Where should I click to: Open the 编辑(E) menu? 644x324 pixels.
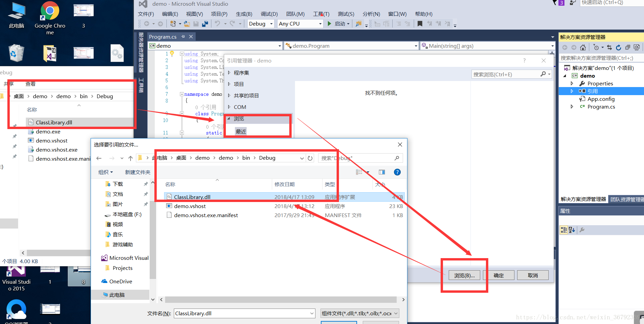(x=170, y=14)
